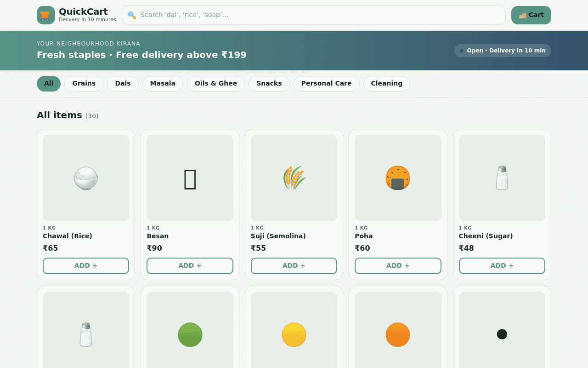
Task: Click the All items heading
Action: pos(59,115)
